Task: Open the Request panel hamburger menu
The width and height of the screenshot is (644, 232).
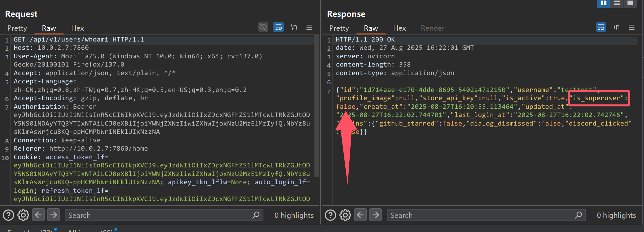Action: click(309, 27)
